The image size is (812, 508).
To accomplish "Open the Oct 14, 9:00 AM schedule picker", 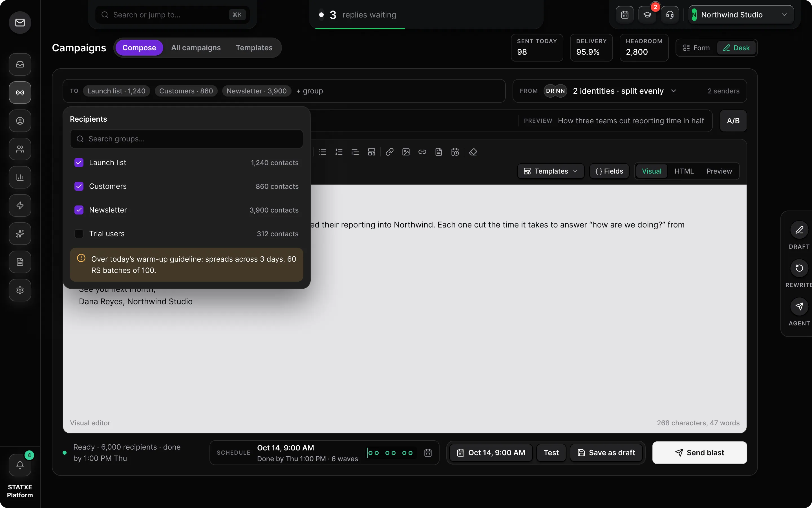I will [491, 453].
